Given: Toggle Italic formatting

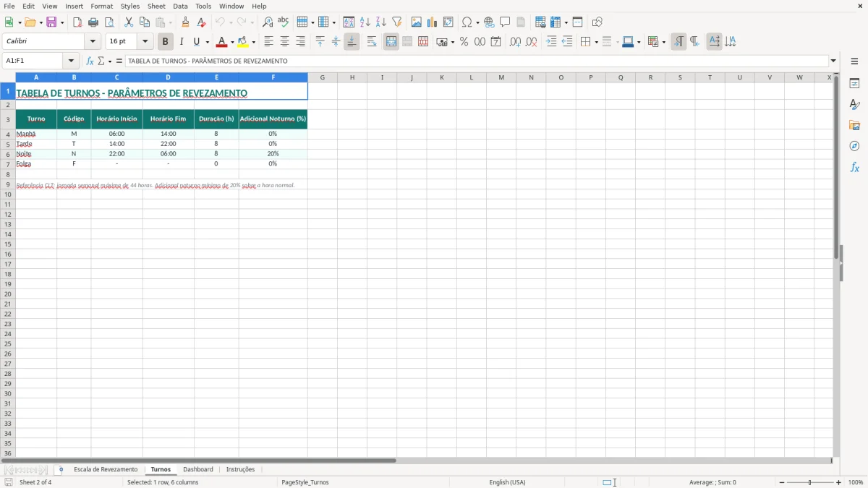Looking at the screenshot, I should pyautogui.click(x=182, y=42).
